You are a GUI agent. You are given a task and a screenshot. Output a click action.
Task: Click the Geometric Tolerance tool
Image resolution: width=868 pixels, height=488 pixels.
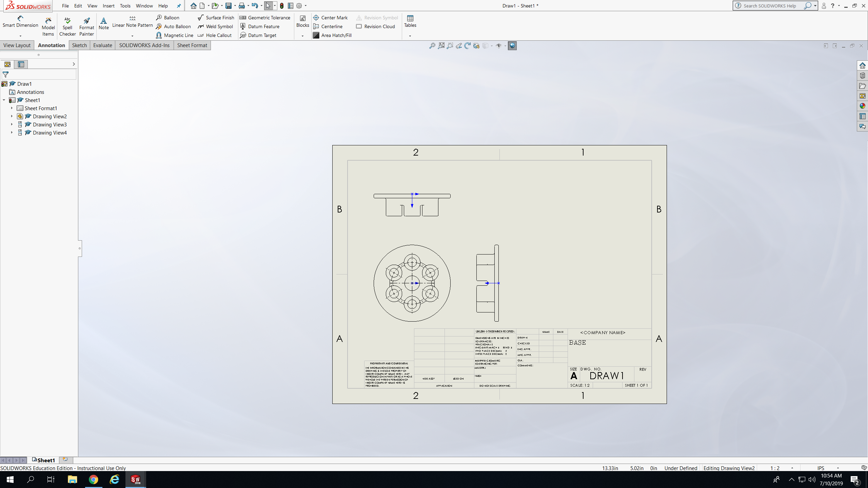[x=265, y=18]
